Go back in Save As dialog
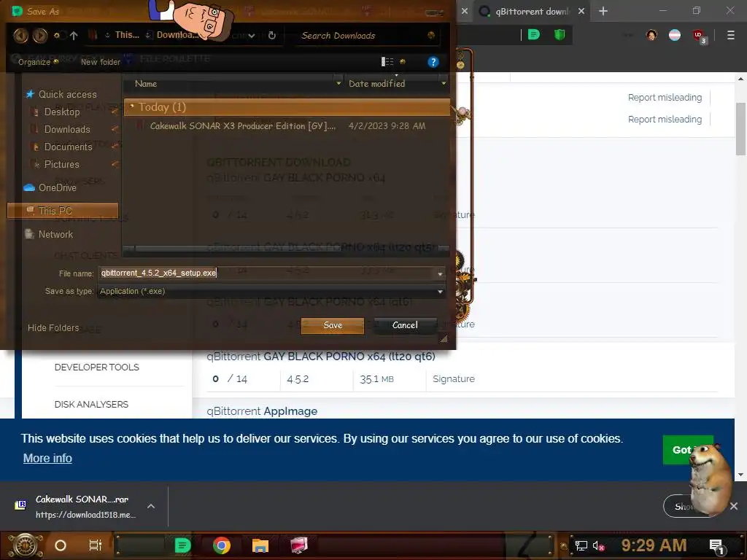 (x=20, y=35)
